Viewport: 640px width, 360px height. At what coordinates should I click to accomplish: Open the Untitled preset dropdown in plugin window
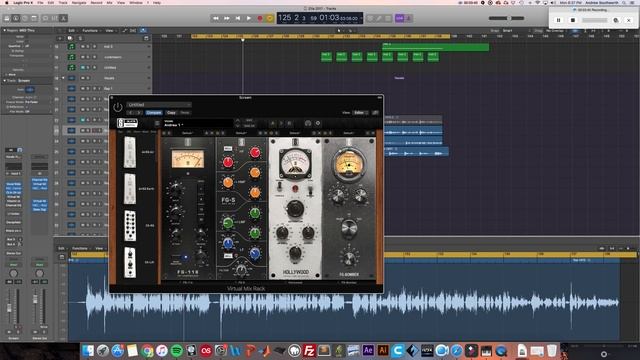159,105
